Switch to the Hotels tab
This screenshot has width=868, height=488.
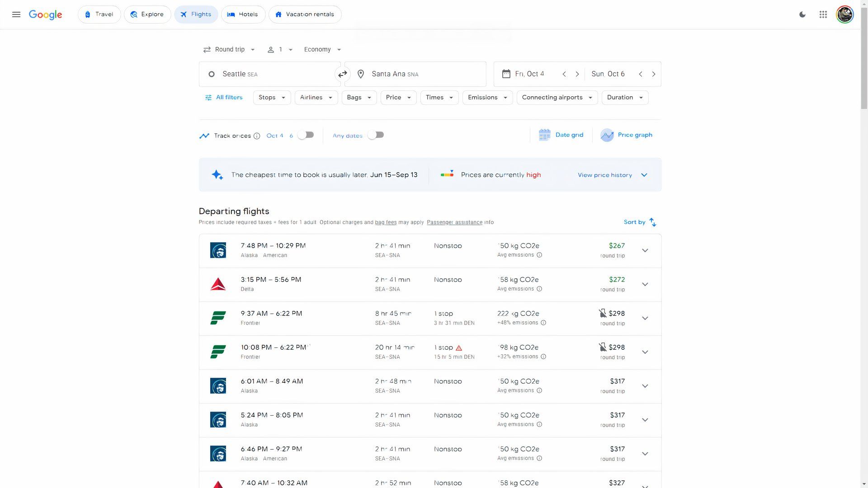pyautogui.click(x=243, y=14)
